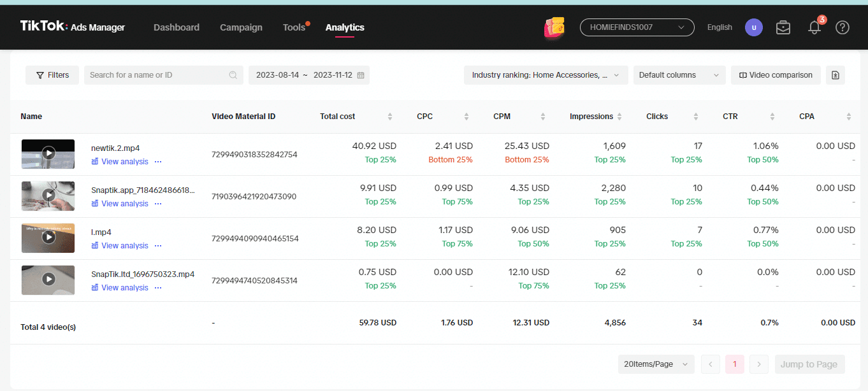Sort by Total cost column arrows
This screenshot has height=391, width=868.
point(390,117)
